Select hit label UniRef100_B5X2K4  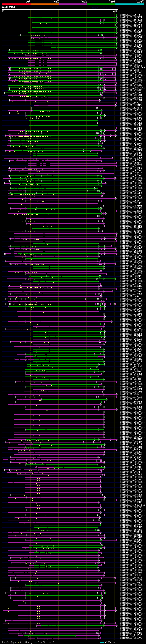[131, 151]
